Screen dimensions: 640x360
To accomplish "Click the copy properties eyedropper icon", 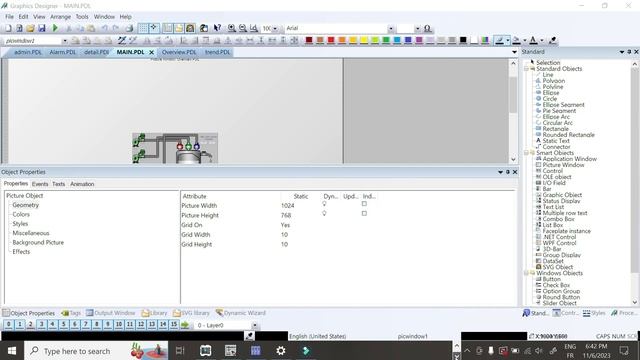I will [x=122, y=40].
